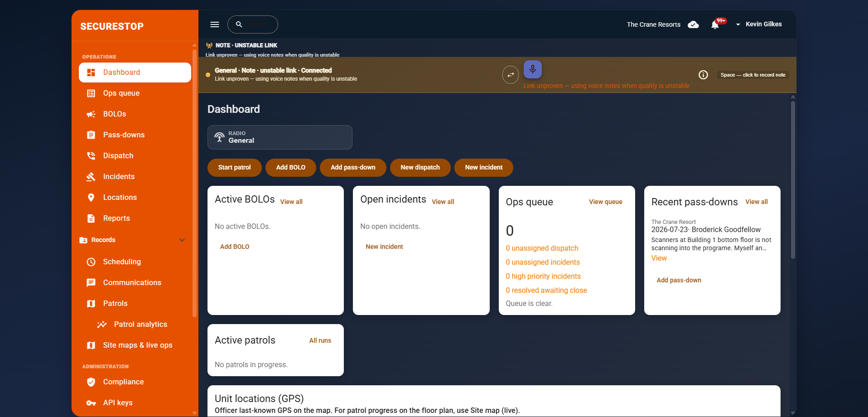The height and width of the screenshot is (417, 868).
Task: Click 0 unassigned dispatch link
Action: point(542,248)
